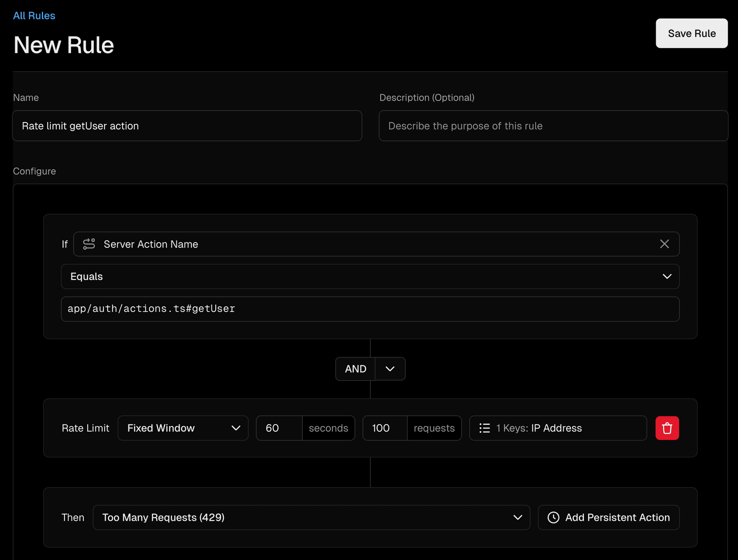Click the Server Action Name filter icon

coord(89,244)
